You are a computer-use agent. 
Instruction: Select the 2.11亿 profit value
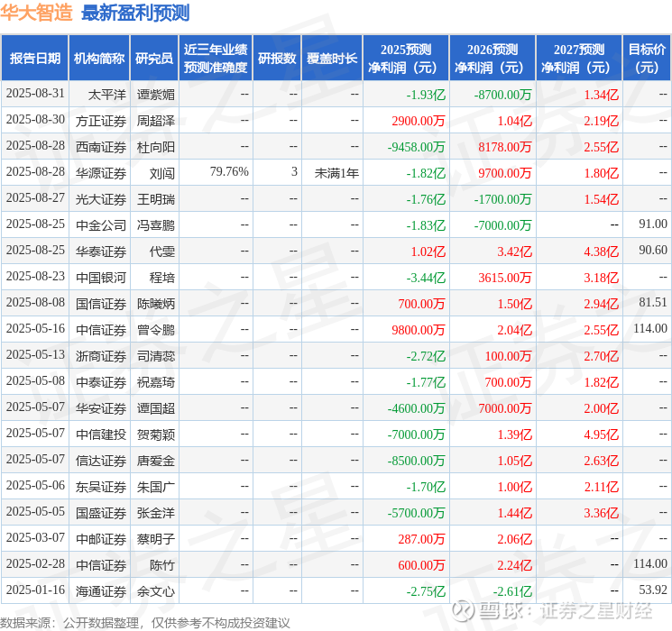(602, 487)
